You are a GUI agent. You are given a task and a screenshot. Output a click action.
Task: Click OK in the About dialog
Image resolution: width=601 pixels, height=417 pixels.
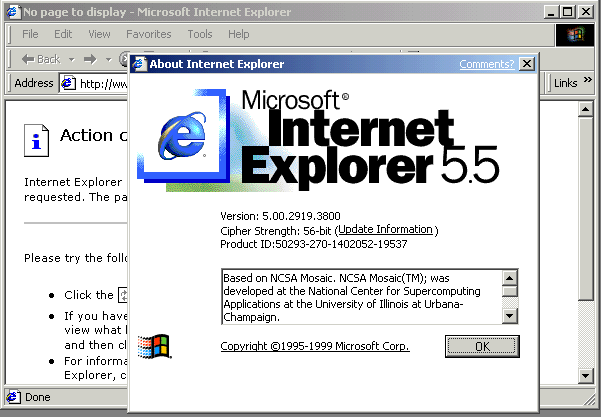[x=482, y=346]
